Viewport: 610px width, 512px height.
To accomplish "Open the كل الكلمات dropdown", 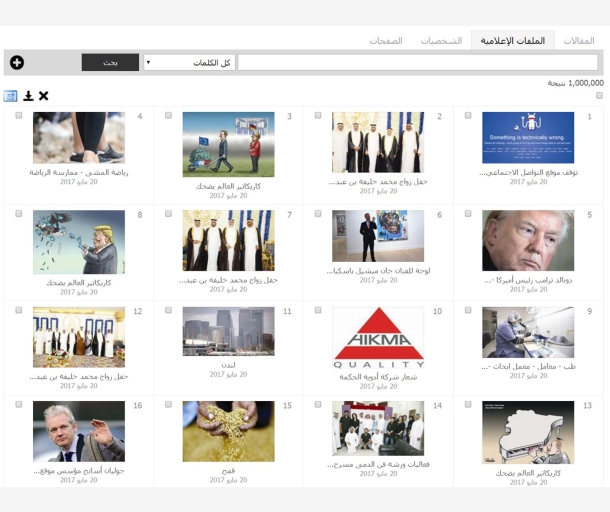I will (189, 62).
